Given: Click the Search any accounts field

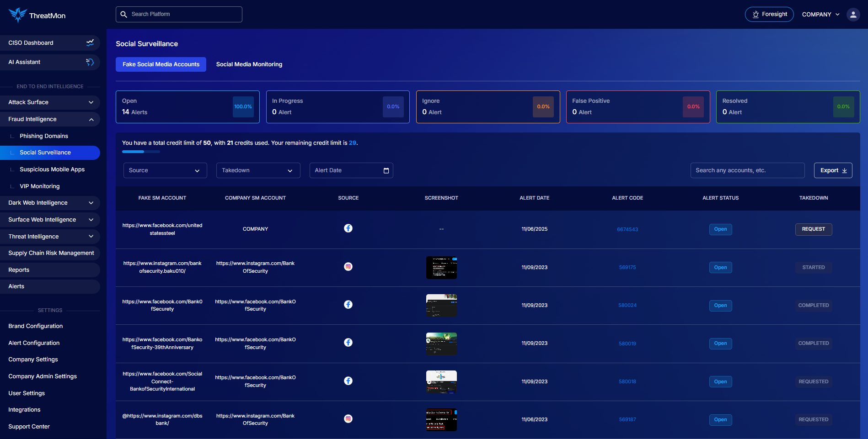Looking at the screenshot, I should (747, 170).
